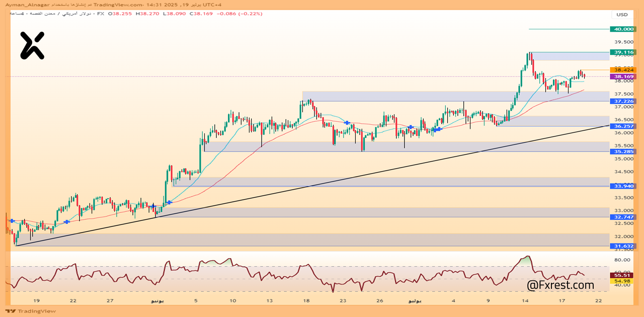This screenshot has width=644, height=317.
Task: Click the close price C38.169 in header
Action: pos(202,14)
